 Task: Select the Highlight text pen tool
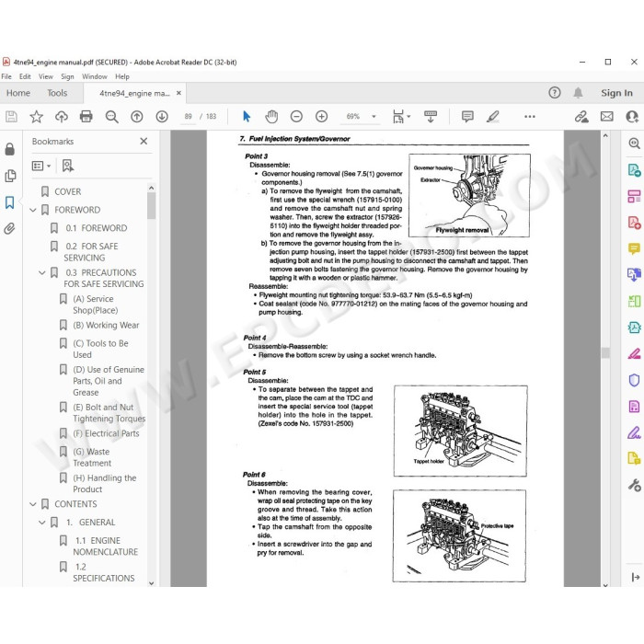pyautogui.click(x=493, y=117)
